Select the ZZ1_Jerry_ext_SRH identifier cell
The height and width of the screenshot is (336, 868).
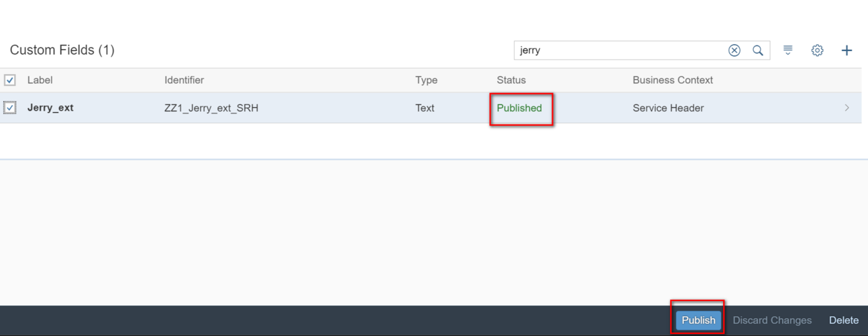(211, 108)
